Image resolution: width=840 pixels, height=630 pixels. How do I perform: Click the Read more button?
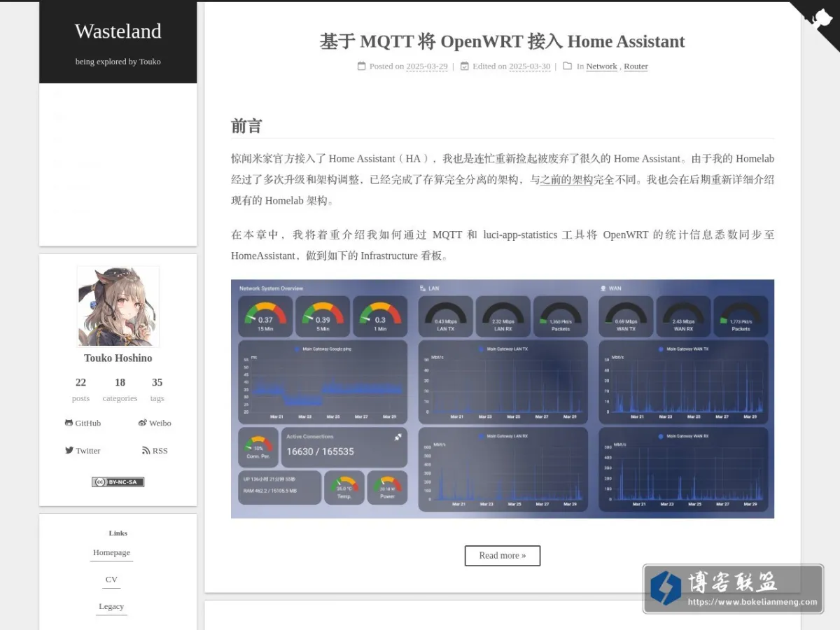pyautogui.click(x=503, y=555)
